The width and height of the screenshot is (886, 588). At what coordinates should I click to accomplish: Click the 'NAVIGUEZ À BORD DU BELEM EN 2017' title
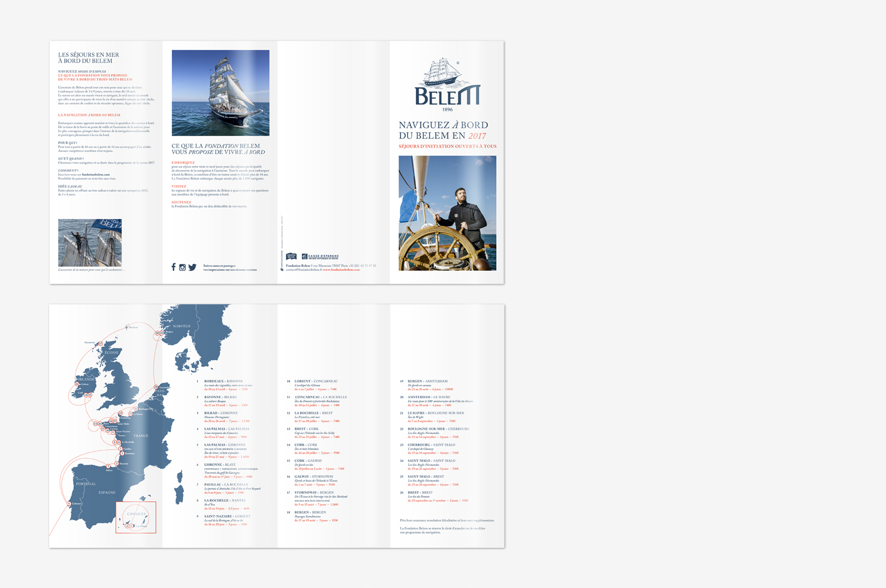444,130
